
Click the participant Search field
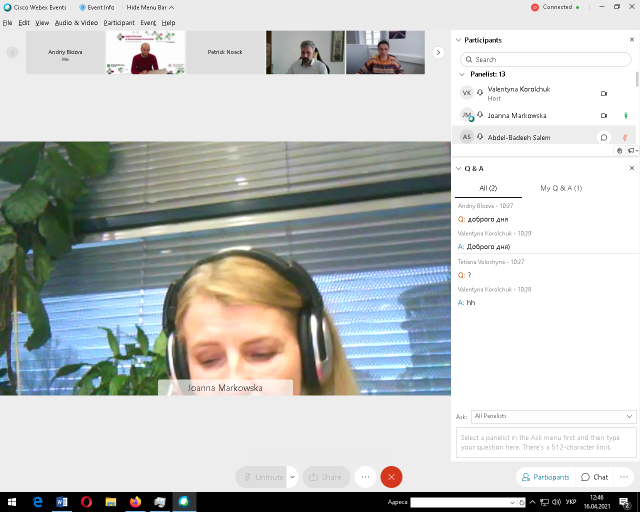point(545,59)
